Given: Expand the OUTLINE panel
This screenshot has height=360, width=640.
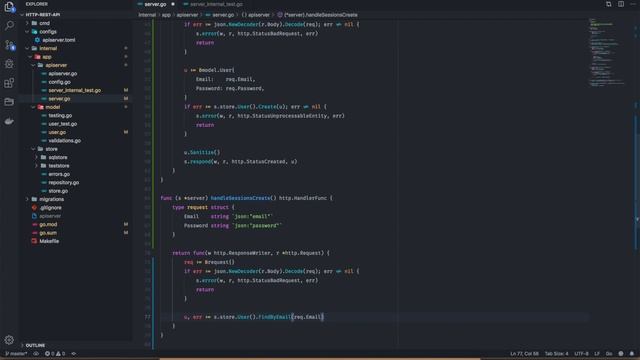Looking at the screenshot, I should [x=35, y=345].
